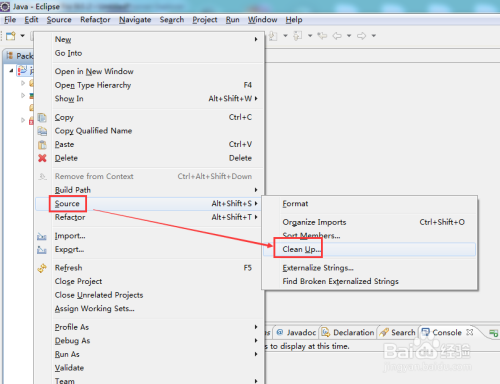Open the Search menu in menu bar
This screenshot has width=500, height=384.
pyautogui.click(x=172, y=20)
